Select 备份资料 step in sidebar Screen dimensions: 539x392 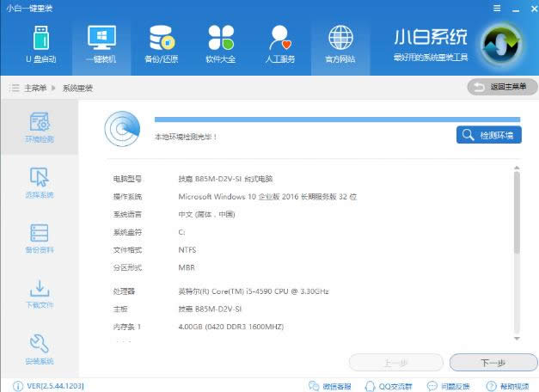(39, 239)
